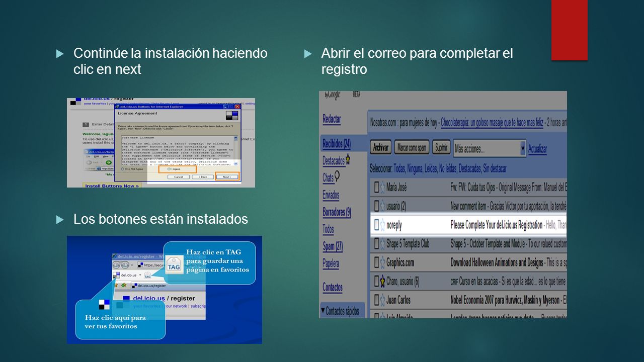Click the license text scrollbar down arrow

(x=235, y=164)
